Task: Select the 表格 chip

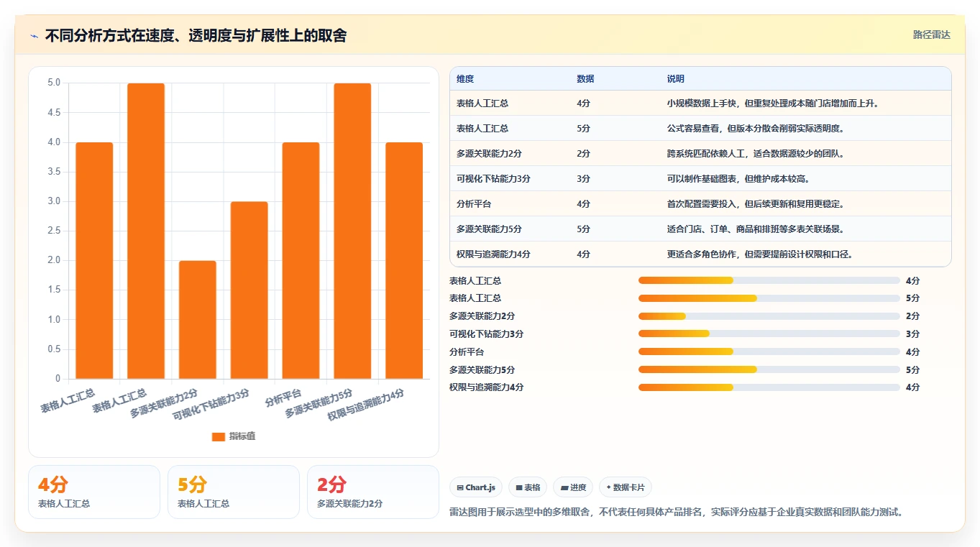Action: coord(528,487)
